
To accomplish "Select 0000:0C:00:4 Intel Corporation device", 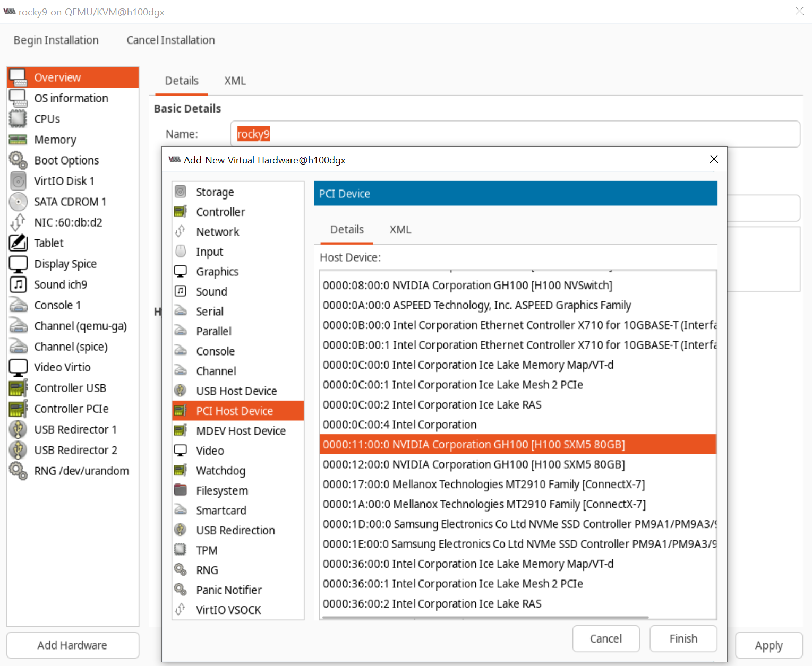I will click(518, 425).
